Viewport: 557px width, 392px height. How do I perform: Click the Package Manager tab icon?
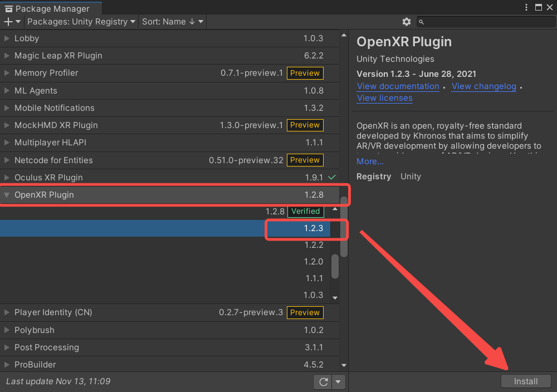(x=9, y=9)
